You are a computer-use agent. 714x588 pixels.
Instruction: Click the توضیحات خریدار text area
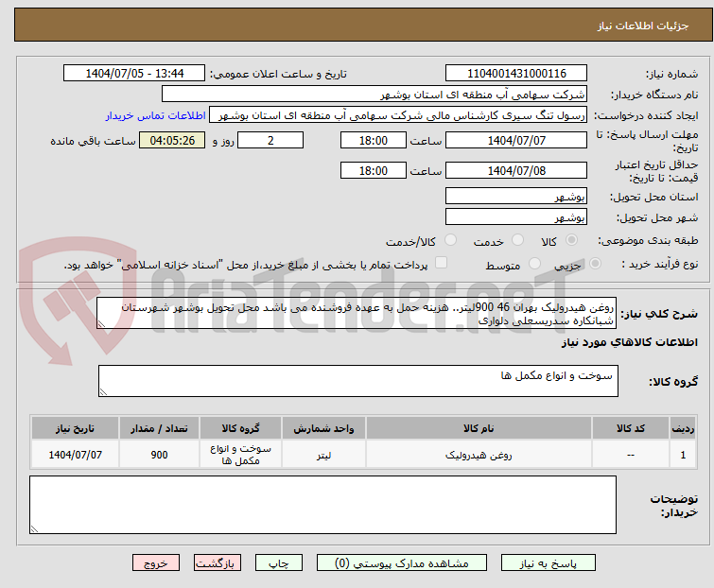(x=322, y=505)
